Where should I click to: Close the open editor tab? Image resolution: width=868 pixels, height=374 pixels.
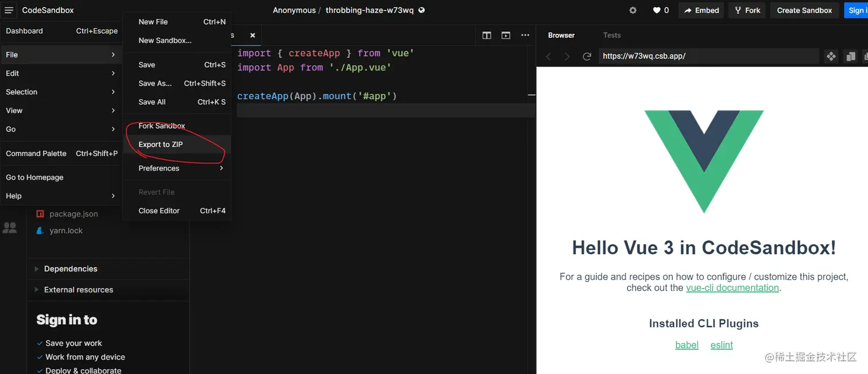(253, 36)
